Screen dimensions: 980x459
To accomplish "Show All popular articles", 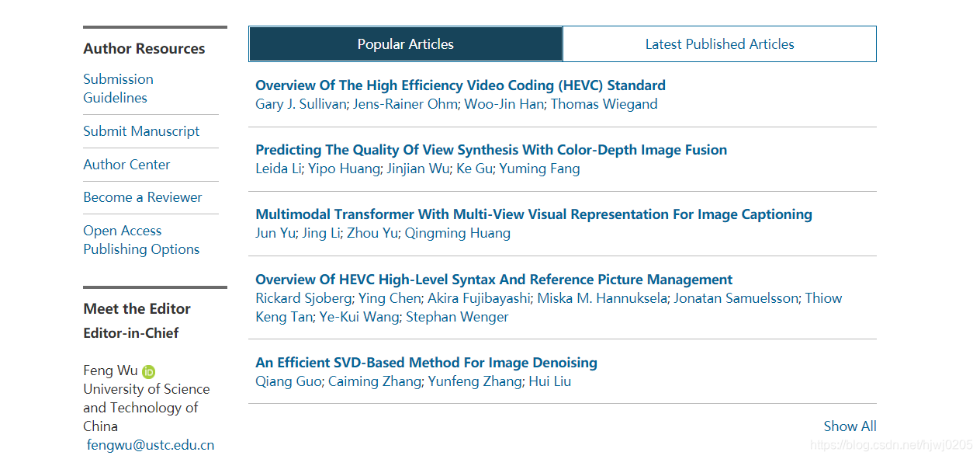I will point(850,426).
